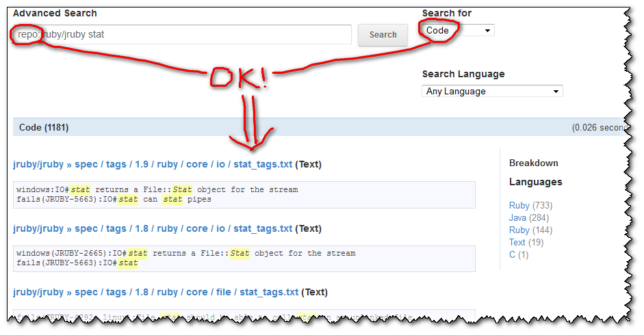This screenshot has width=644, height=335.
Task: Click the Breakdown heading
Action: [x=534, y=163]
